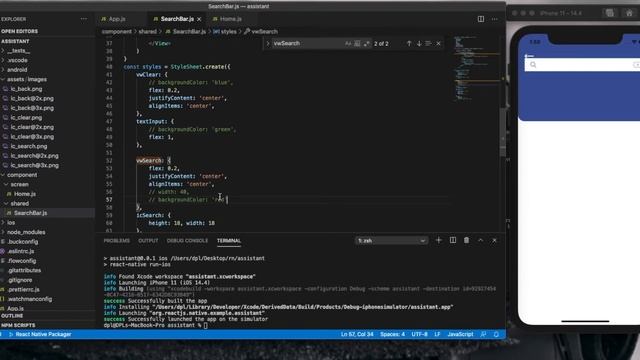
Task: Open Explorer panel ellipsis menu
Action: coord(84,19)
